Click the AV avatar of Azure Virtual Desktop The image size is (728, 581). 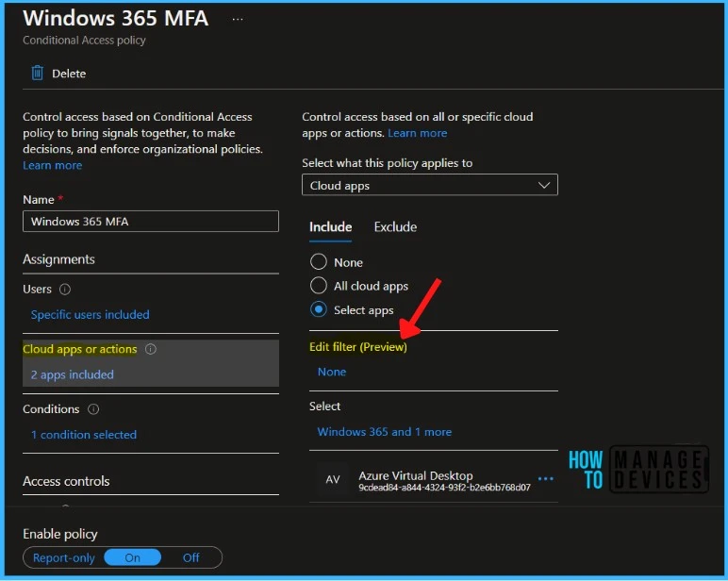(333, 479)
